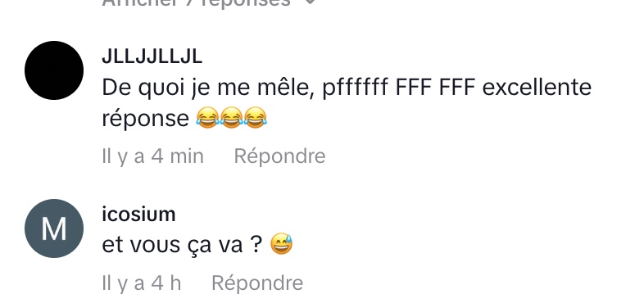Open JLLJJLLJL's black profile avatar
Screen dimensions: 644x303
(54, 70)
